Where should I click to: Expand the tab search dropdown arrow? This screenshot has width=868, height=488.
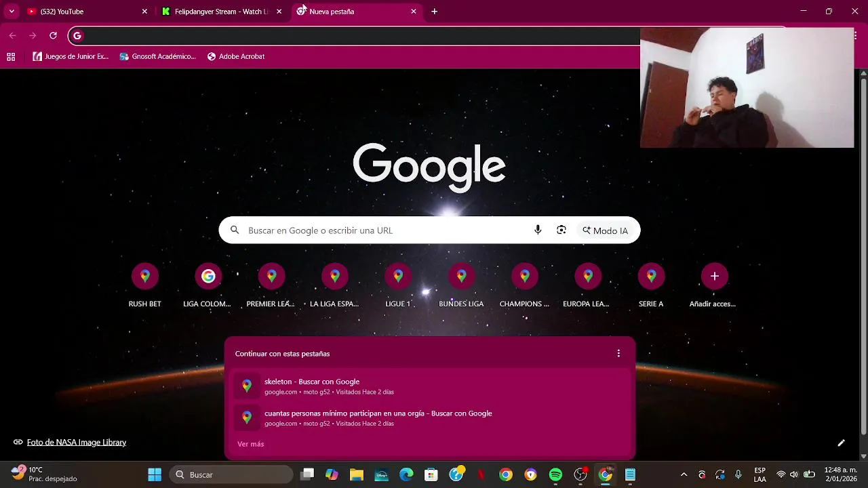(12, 12)
